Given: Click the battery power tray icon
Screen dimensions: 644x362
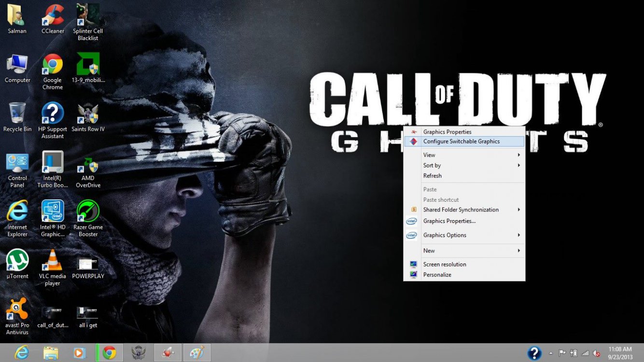Looking at the screenshot, I should tap(574, 353).
